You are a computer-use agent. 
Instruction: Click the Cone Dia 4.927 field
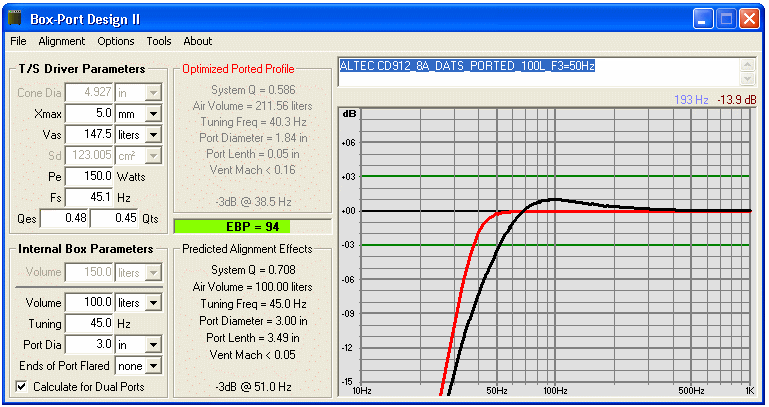coord(89,93)
